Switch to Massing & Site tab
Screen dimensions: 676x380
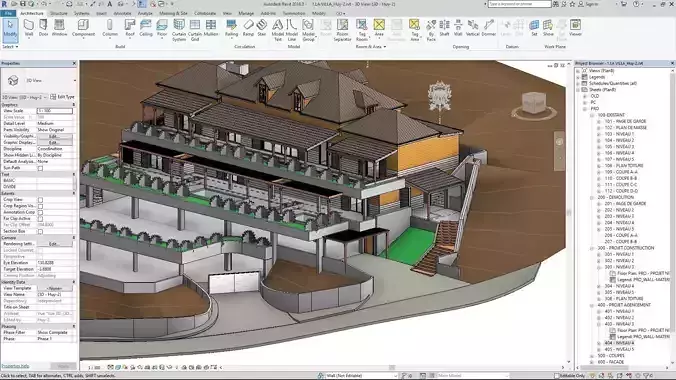173,13
